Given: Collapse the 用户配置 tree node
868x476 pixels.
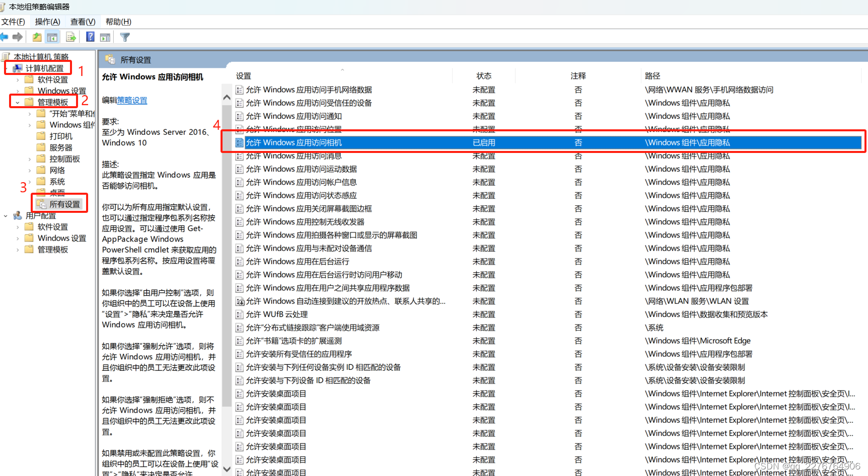Looking at the screenshot, I should click(x=6, y=215).
